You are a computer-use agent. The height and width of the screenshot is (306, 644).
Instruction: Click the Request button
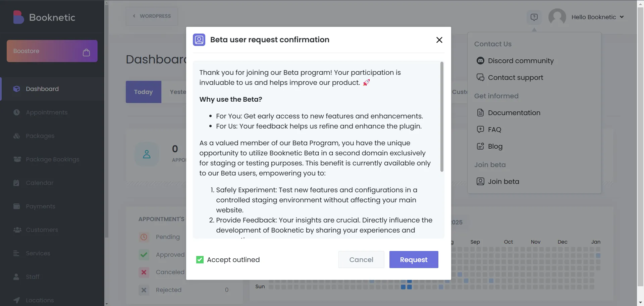coord(414,260)
